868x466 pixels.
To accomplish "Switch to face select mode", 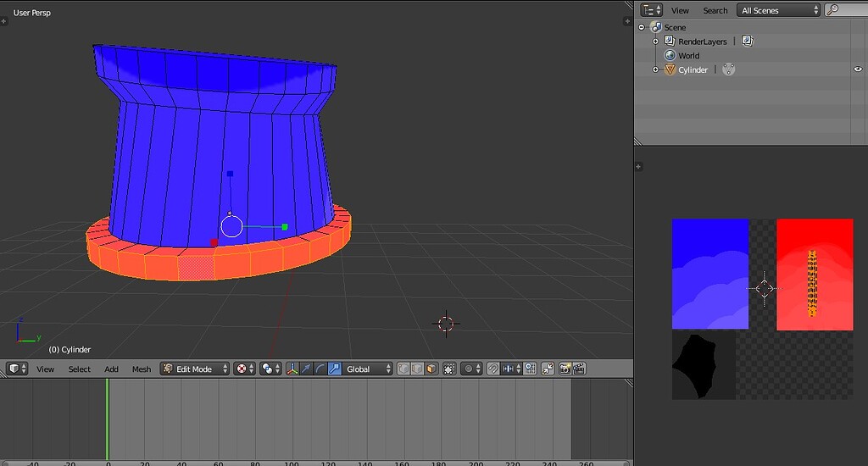I will tap(431, 369).
